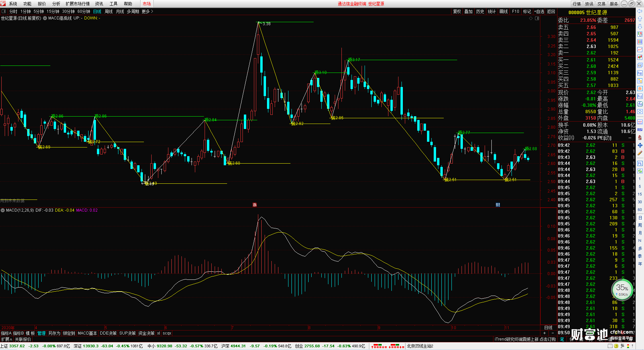
Task: Select weekly 周 period in right sidebar
Action: click(x=640, y=225)
